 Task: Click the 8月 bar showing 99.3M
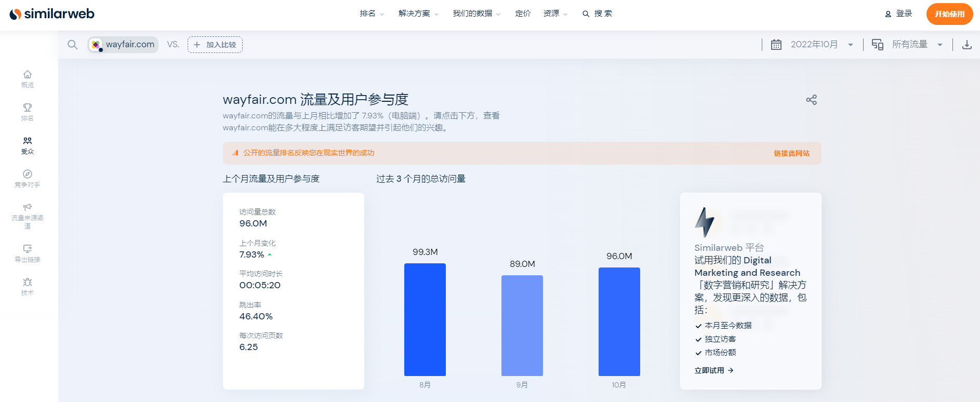[425, 319]
